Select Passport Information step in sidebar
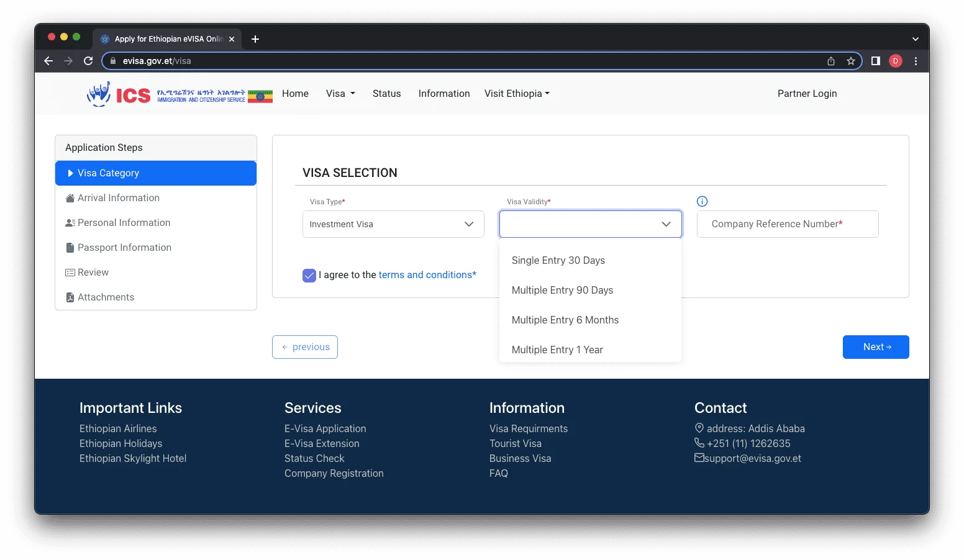The image size is (964, 560). (x=124, y=248)
